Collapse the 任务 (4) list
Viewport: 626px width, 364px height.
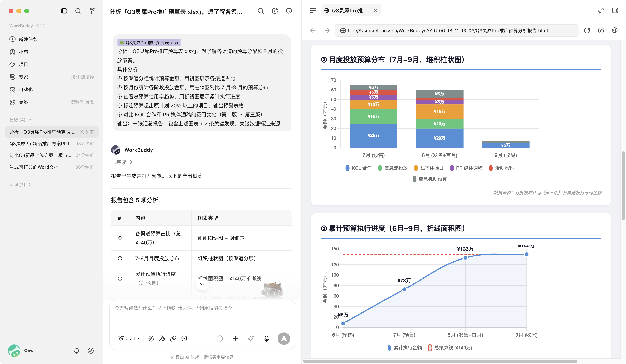20,119
